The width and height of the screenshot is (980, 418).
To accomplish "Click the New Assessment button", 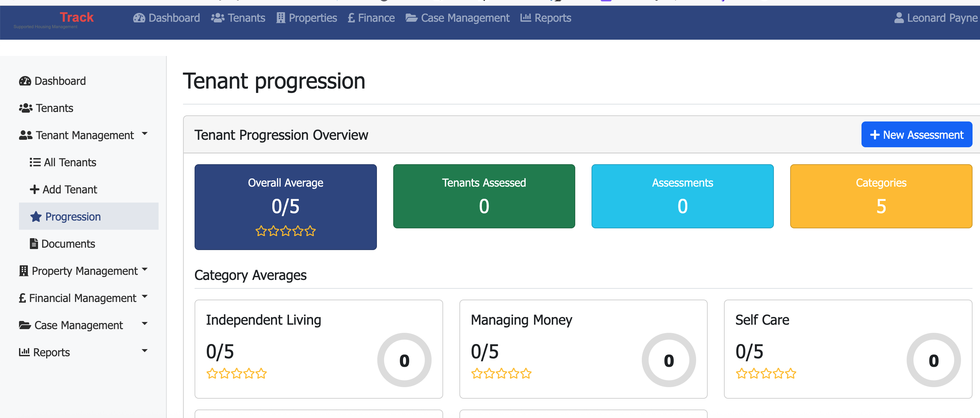I will click(917, 134).
